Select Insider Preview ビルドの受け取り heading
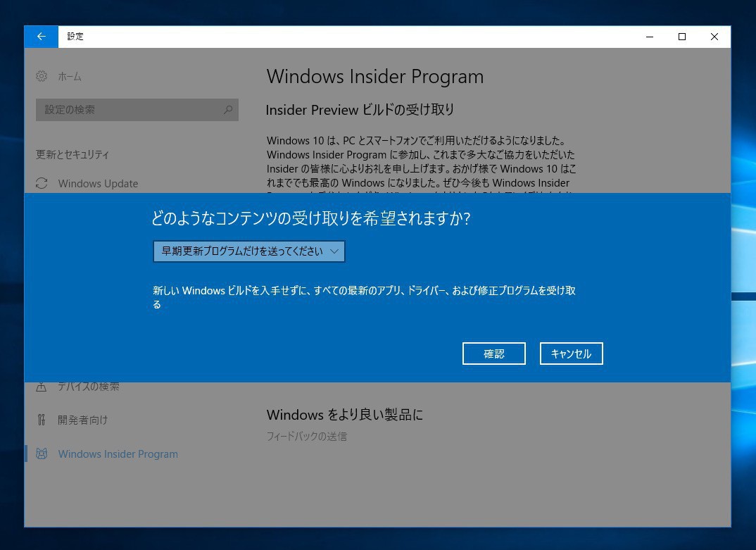This screenshot has width=756, height=550. 360,110
